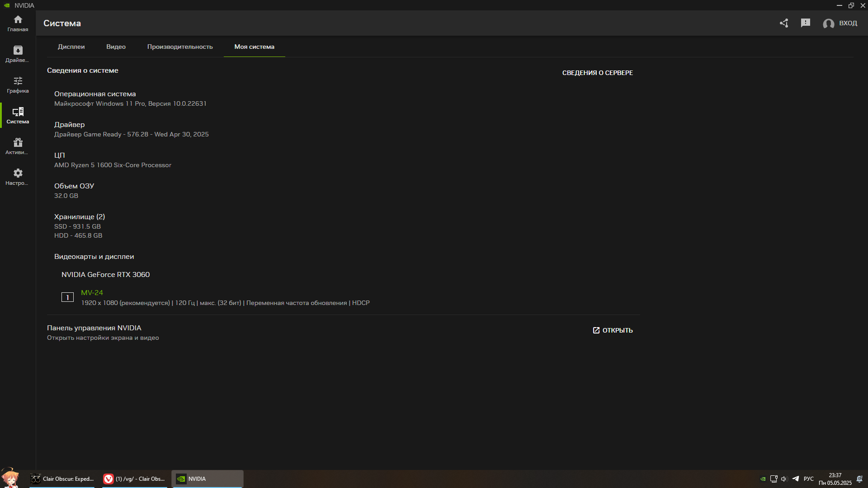Click СВЕДЕНИЯ О СЕРВЕРЕ link

pos(597,73)
